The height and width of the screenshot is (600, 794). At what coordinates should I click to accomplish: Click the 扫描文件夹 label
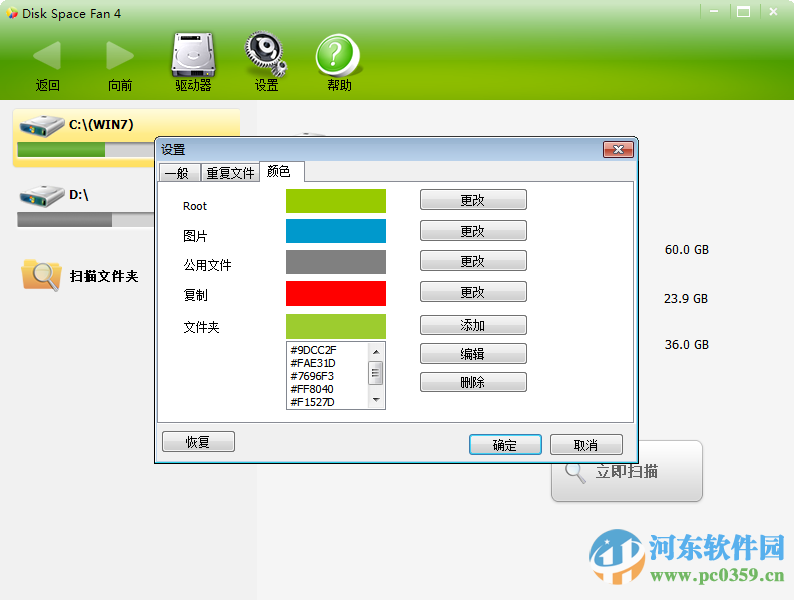coord(104,276)
